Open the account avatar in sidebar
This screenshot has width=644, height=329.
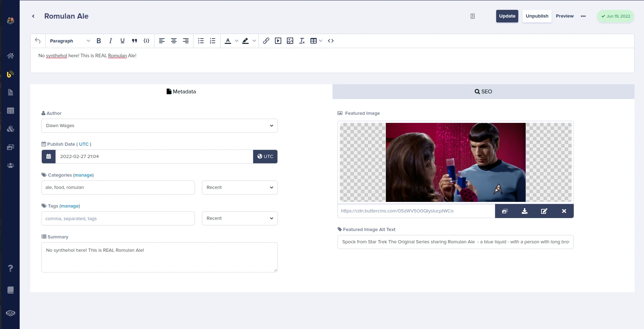pyautogui.click(x=11, y=21)
